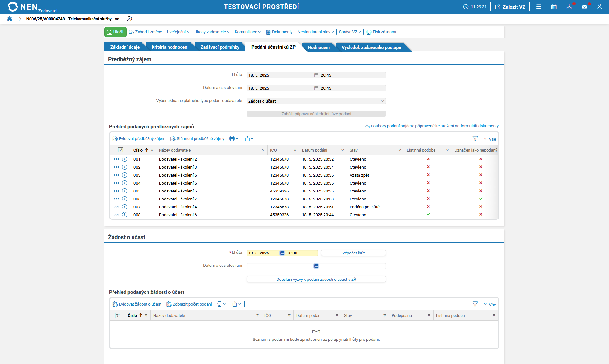
Task: Open the calendar icon in top bar
Action: 554,7
